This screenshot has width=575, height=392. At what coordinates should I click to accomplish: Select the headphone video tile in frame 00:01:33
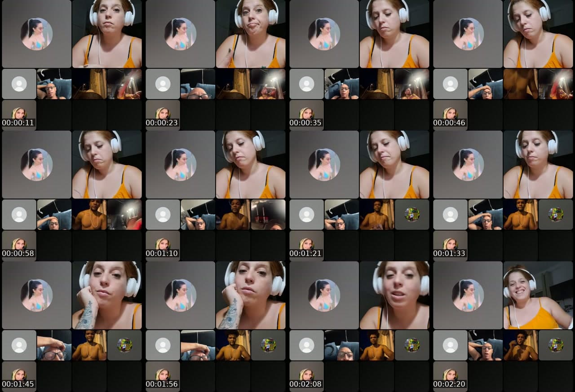point(538,164)
